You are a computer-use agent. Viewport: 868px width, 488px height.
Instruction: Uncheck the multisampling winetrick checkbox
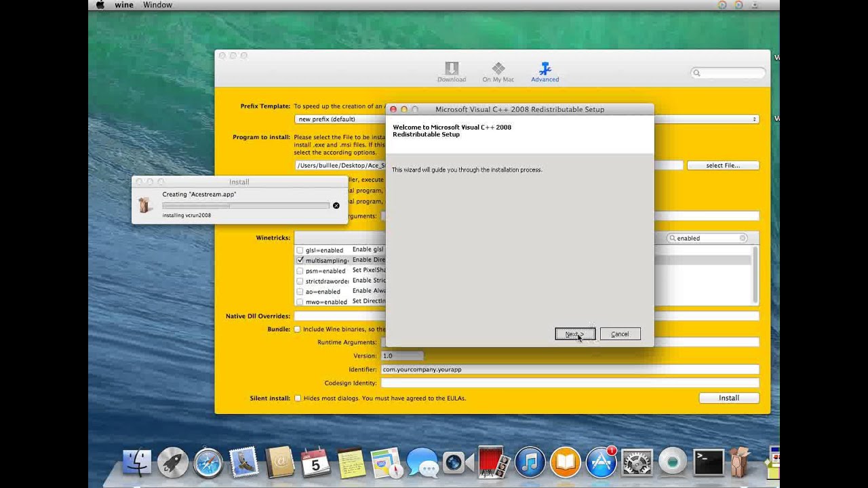coord(300,260)
